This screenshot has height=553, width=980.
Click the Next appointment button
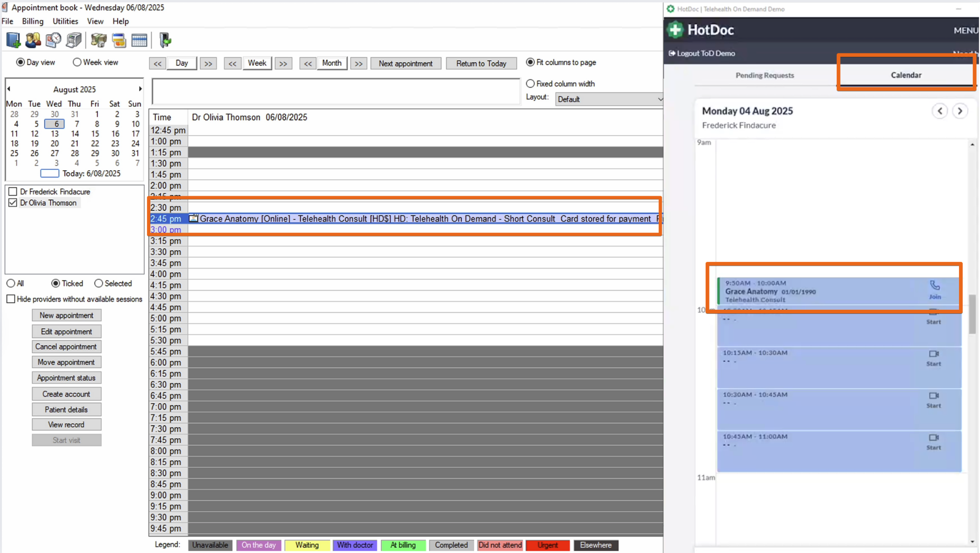406,64
